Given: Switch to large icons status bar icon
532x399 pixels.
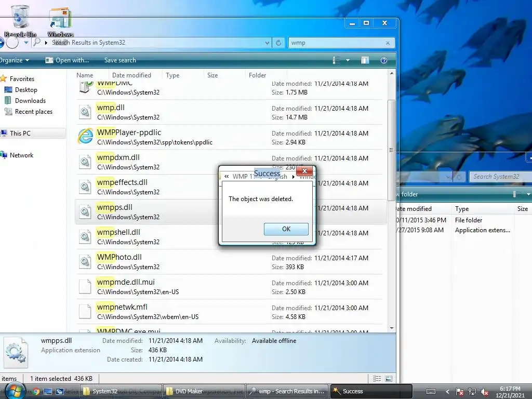Looking at the screenshot, I should [389, 379].
